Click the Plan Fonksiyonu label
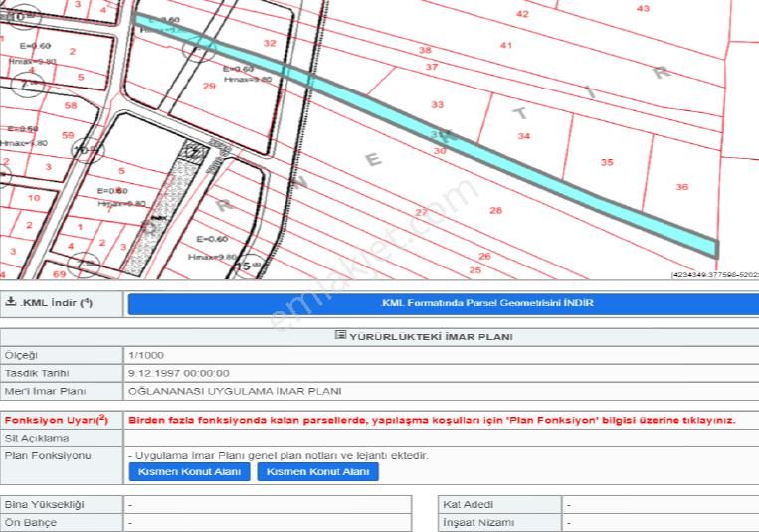Screen dimensions: 759x532 [x=48, y=456]
